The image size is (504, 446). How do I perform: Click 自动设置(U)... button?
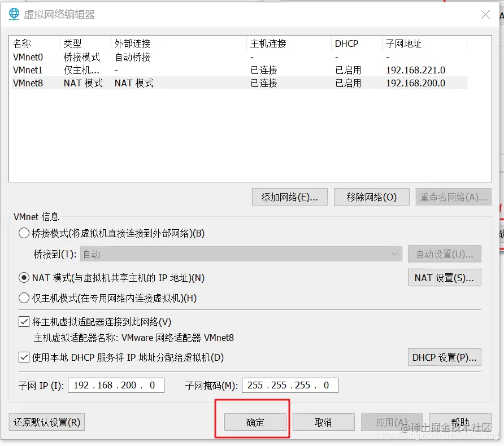click(445, 254)
